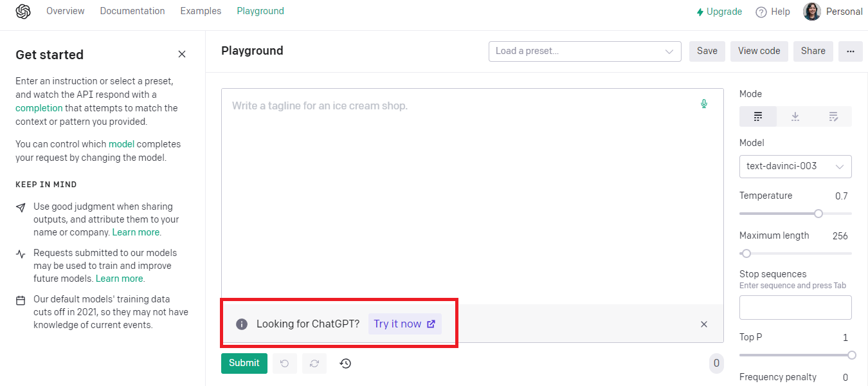Click the green Submit button

click(x=244, y=363)
